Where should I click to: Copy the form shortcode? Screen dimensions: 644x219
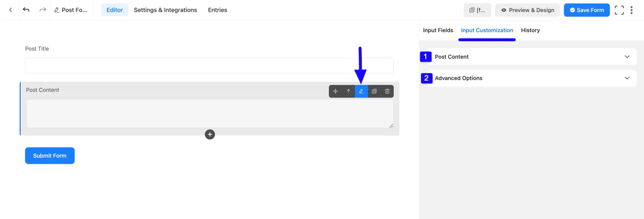(477, 10)
